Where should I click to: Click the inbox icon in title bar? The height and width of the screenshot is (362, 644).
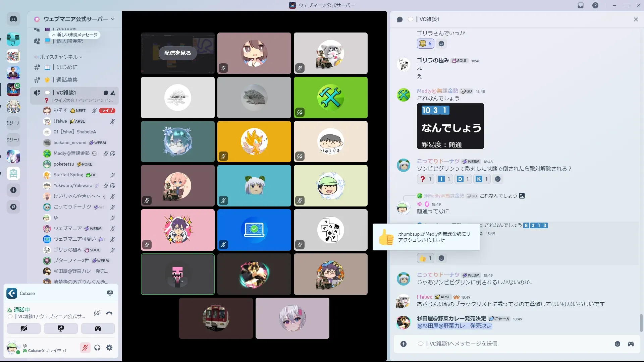[x=581, y=5]
